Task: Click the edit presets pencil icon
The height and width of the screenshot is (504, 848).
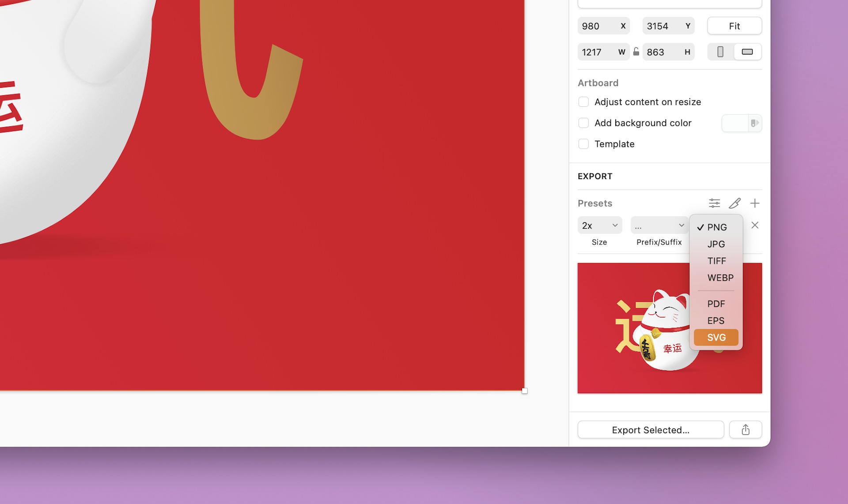Action: (x=734, y=203)
